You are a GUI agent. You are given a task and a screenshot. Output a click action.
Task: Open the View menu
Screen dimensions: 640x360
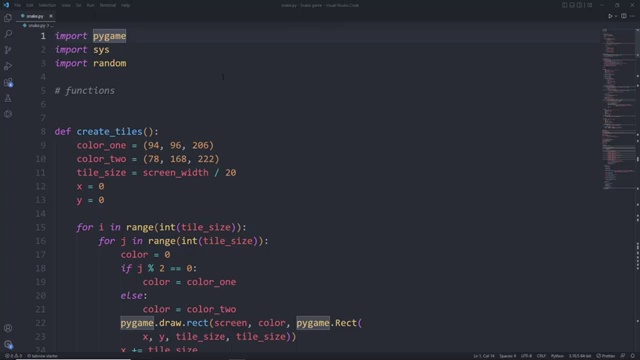point(66,5)
